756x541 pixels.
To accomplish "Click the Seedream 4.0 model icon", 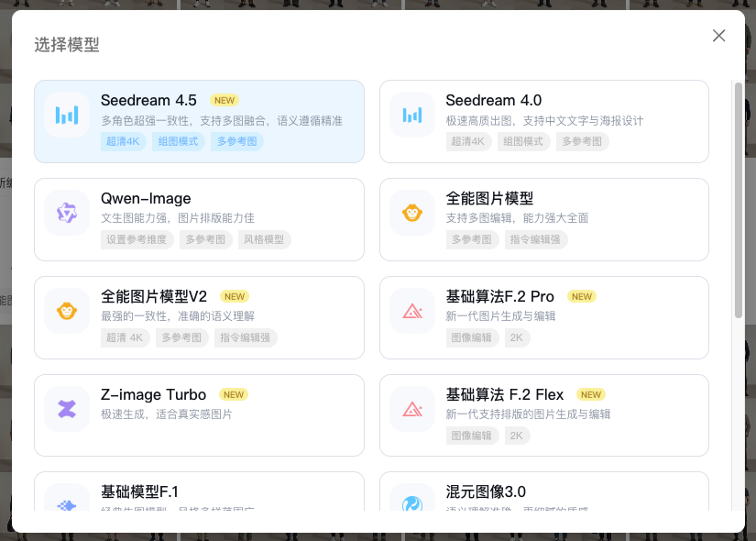I will pos(412,115).
